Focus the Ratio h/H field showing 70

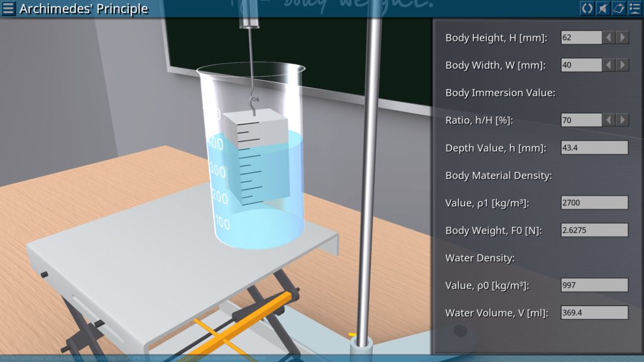(x=581, y=120)
